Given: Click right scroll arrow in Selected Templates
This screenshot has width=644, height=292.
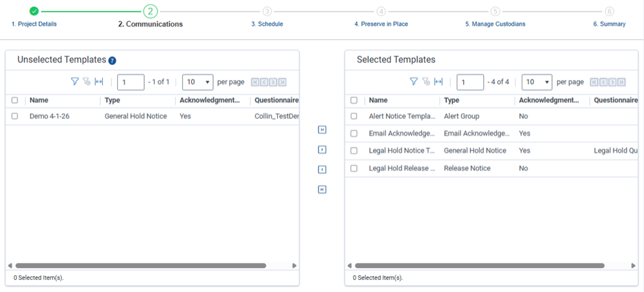Looking at the screenshot, I should pos(633,266).
